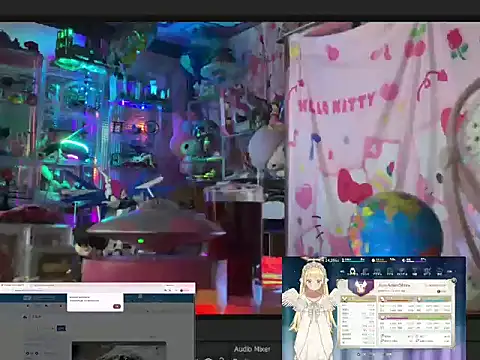Click the orange HP gauge in status panel
This screenshot has width=480, height=360.
click(396, 300)
